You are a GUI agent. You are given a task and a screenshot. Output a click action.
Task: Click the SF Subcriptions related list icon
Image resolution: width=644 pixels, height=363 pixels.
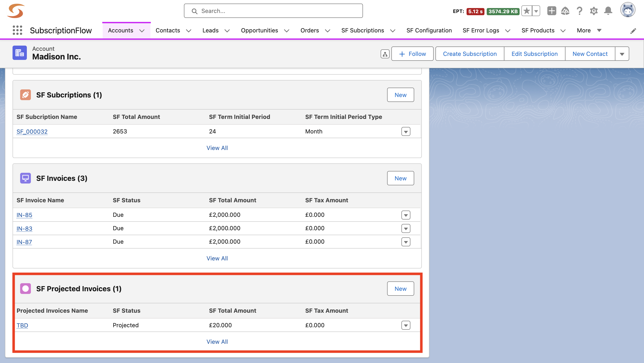pyautogui.click(x=26, y=95)
